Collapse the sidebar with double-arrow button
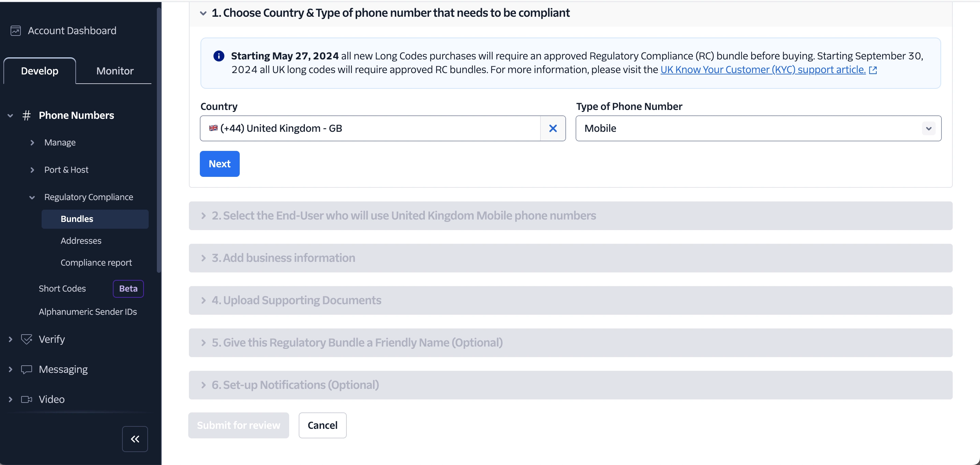The width and height of the screenshot is (980, 465). (x=135, y=439)
